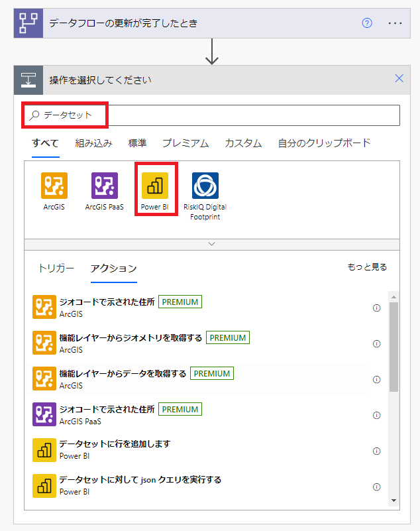Close the 操作を選択してください panel
Screen dimensions: 420x531
click(399, 79)
